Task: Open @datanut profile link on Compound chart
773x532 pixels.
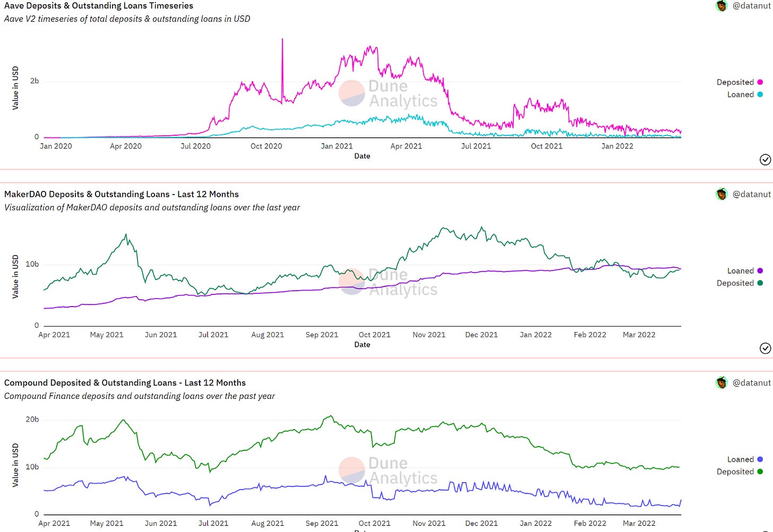Action: (751, 382)
